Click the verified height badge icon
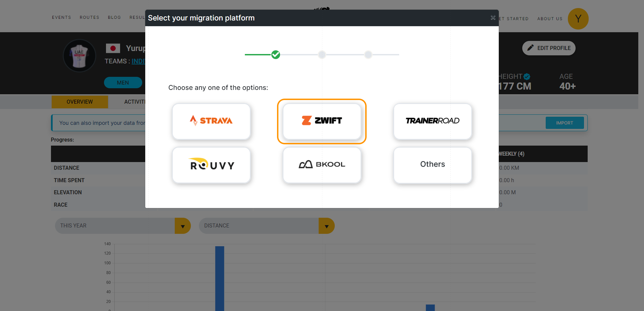The height and width of the screenshot is (311, 644). pos(527,76)
